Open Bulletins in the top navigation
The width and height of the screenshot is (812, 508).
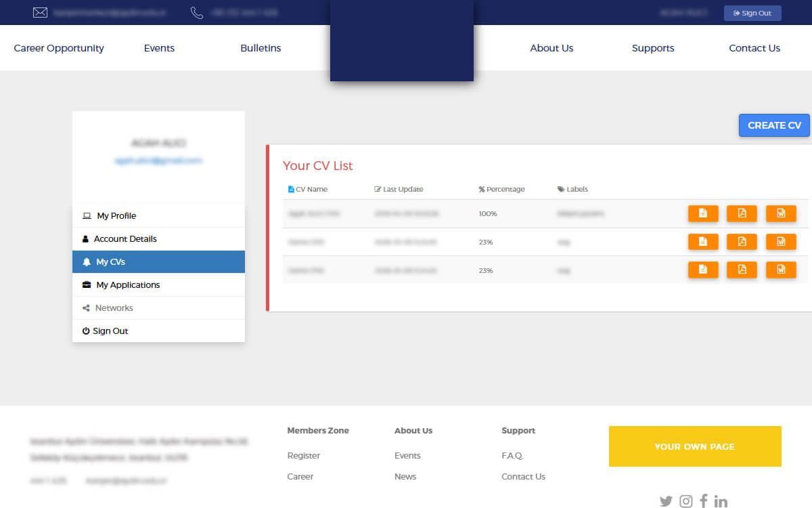click(261, 48)
